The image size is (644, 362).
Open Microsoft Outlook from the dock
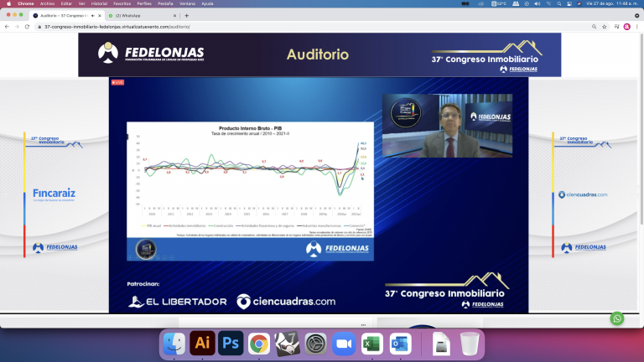401,344
